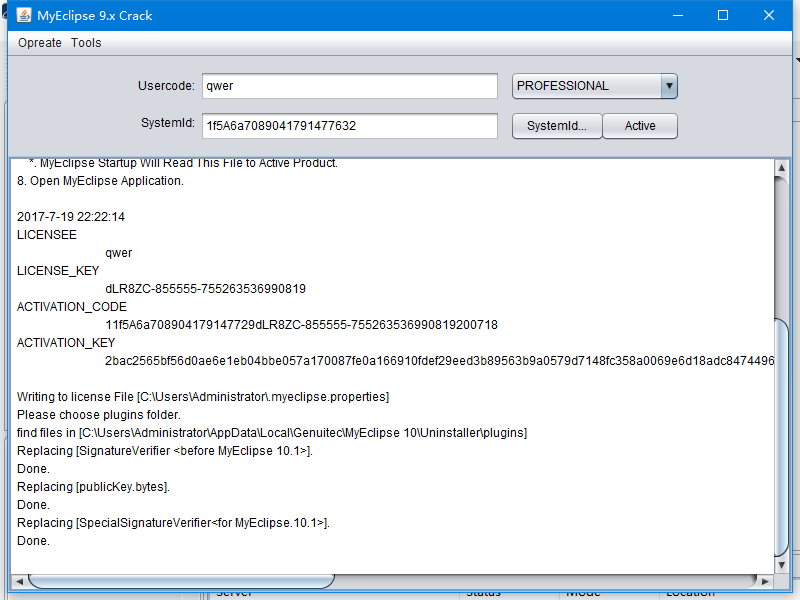The height and width of the screenshot is (600, 800).
Task: Click the LICENSE_KEY value dLR8ZC-855555-755263536990819
Action: pos(205,289)
